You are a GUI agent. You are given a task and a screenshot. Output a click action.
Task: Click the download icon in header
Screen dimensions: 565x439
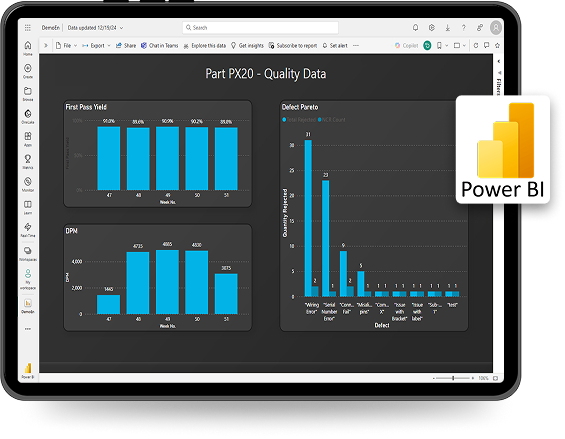[x=448, y=28]
